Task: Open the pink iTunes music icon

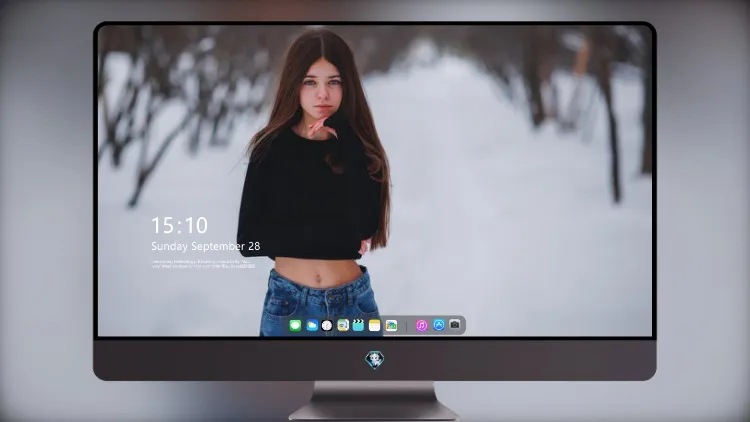Action: pos(421,325)
